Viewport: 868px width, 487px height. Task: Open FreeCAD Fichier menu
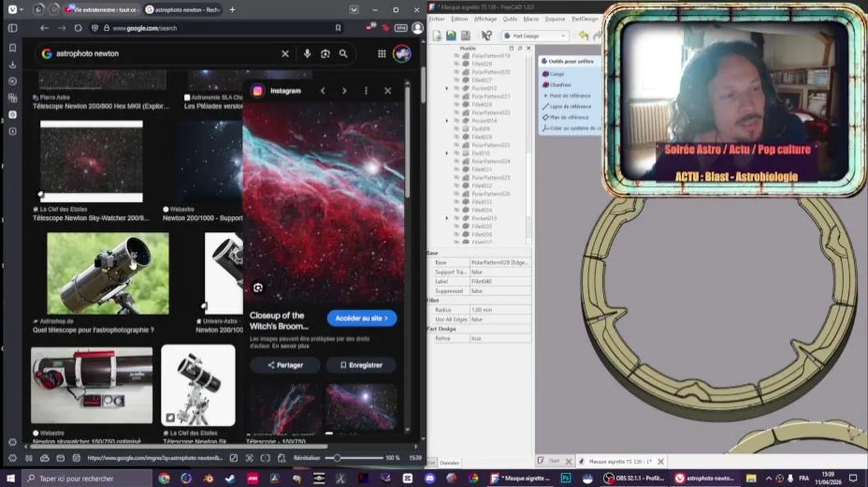click(437, 19)
